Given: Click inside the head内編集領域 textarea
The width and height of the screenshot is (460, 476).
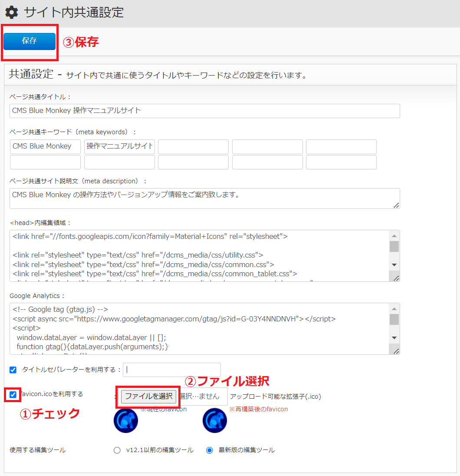Looking at the screenshot, I should pos(200,256).
